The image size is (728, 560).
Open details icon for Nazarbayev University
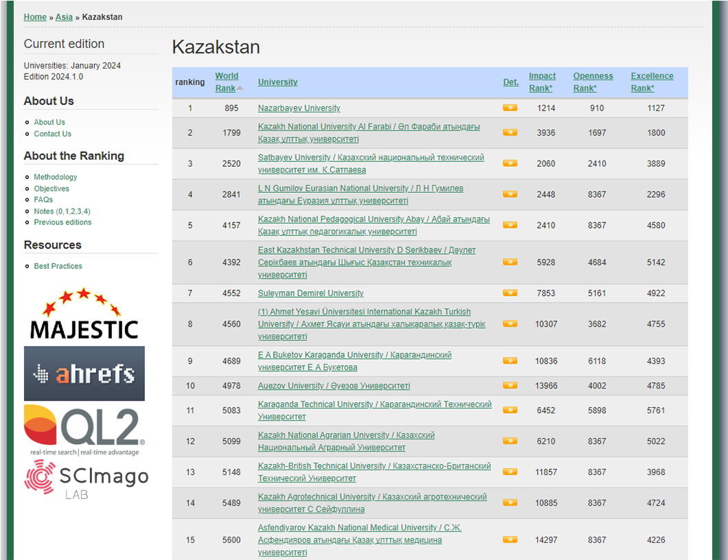tap(510, 108)
